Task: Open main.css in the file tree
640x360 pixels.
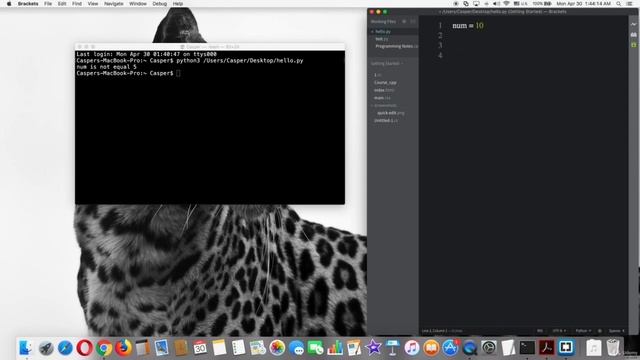Action: [382, 98]
